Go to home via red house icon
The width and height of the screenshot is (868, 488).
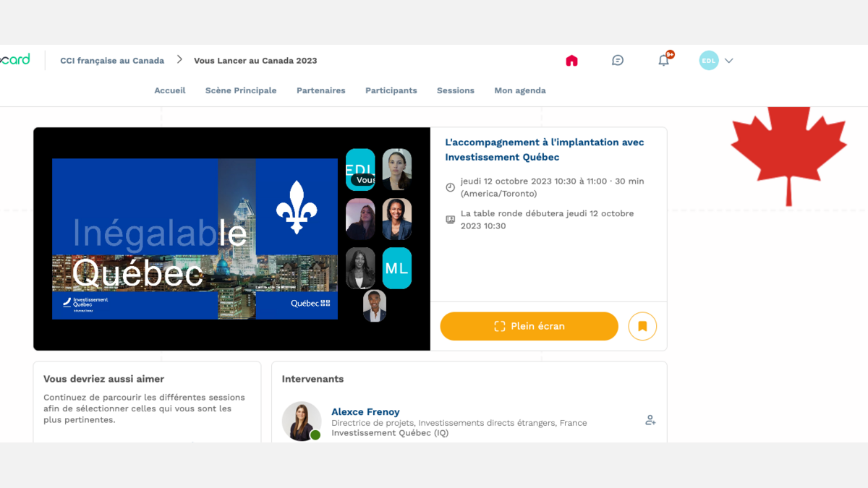(571, 61)
